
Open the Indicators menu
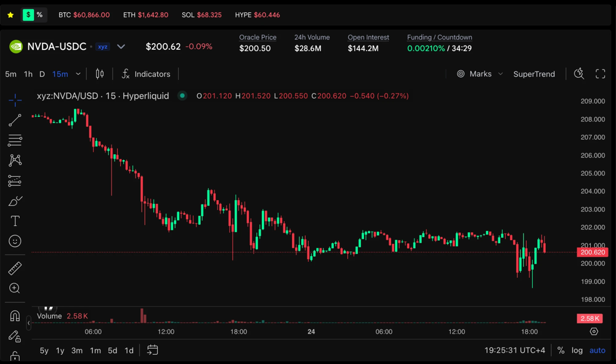pyautogui.click(x=146, y=74)
